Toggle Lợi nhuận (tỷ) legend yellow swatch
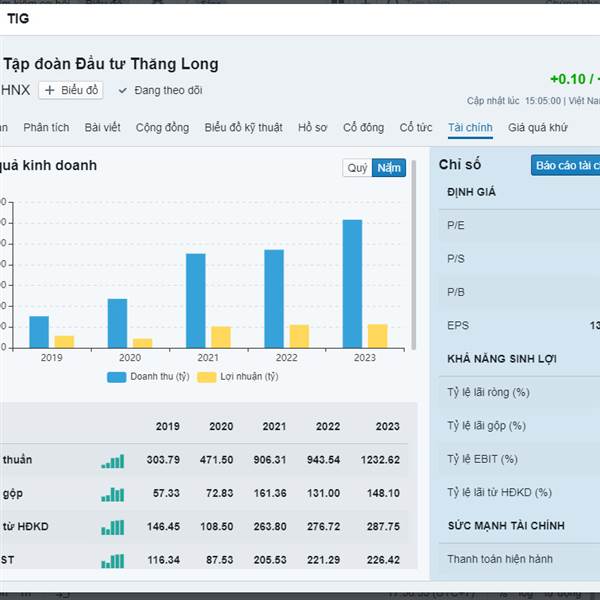 point(207,377)
